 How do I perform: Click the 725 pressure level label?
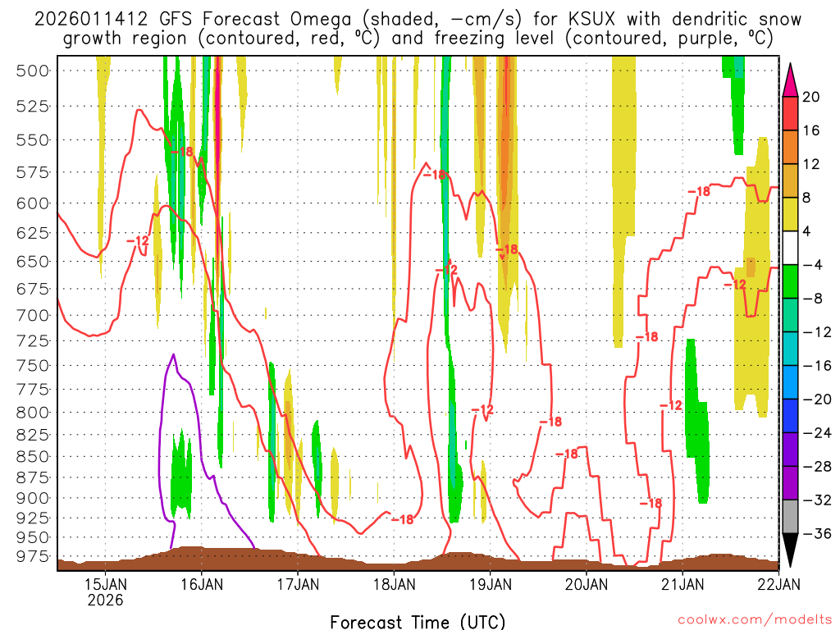click(33, 340)
